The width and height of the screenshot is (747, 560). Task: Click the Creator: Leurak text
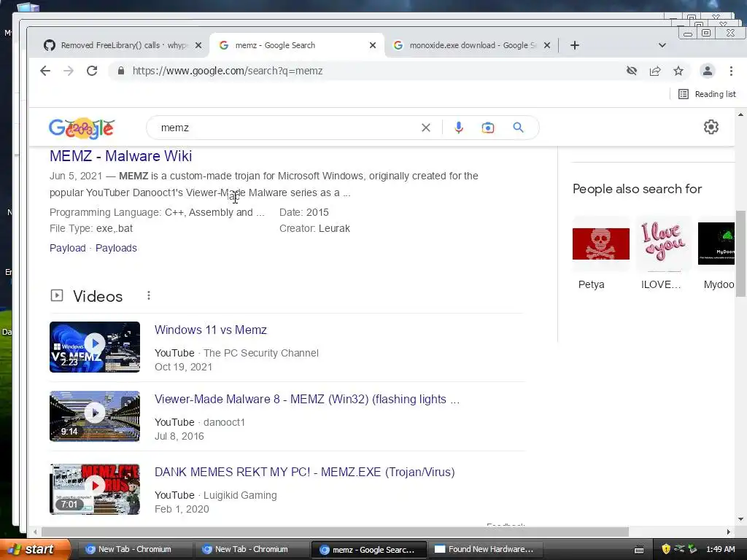(x=314, y=228)
